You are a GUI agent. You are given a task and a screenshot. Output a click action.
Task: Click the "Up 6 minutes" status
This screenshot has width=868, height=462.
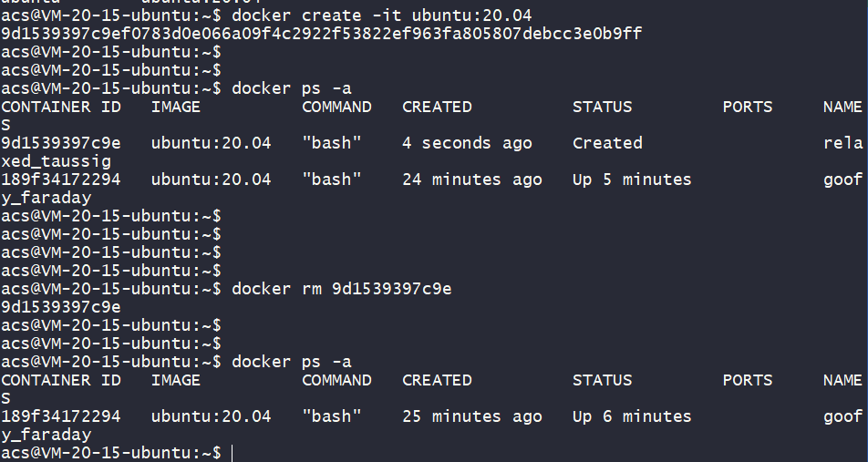(x=632, y=416)
